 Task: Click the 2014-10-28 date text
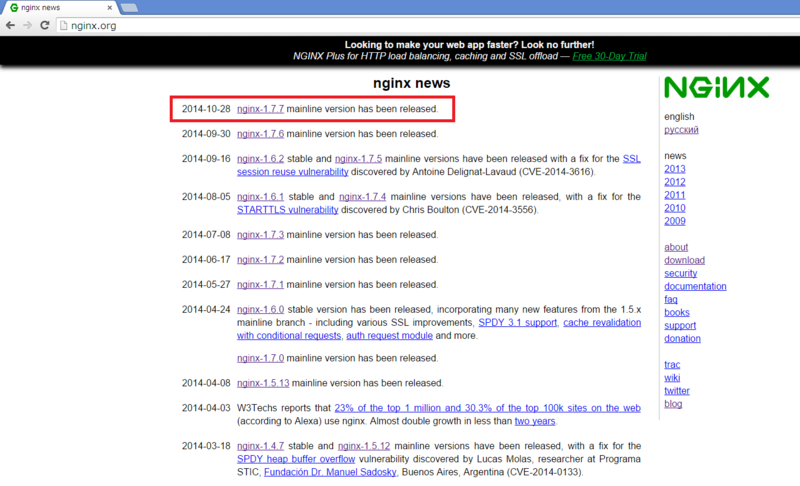[x=206, y=109]
